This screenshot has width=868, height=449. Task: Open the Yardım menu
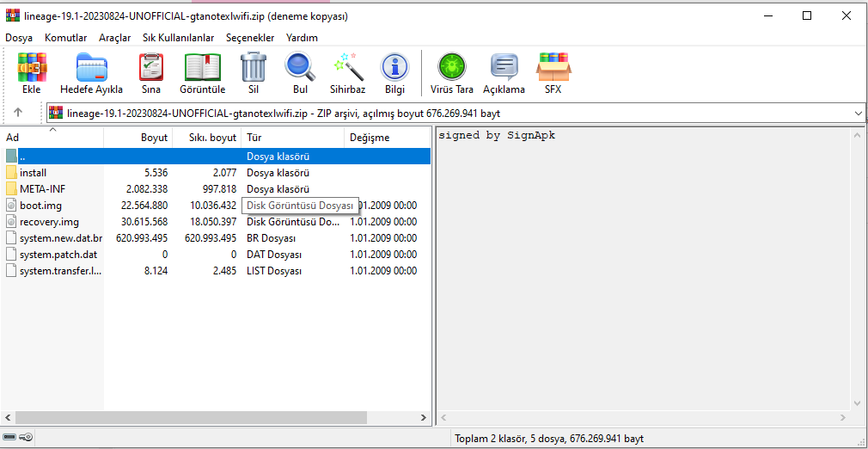[x=302, y=38]
